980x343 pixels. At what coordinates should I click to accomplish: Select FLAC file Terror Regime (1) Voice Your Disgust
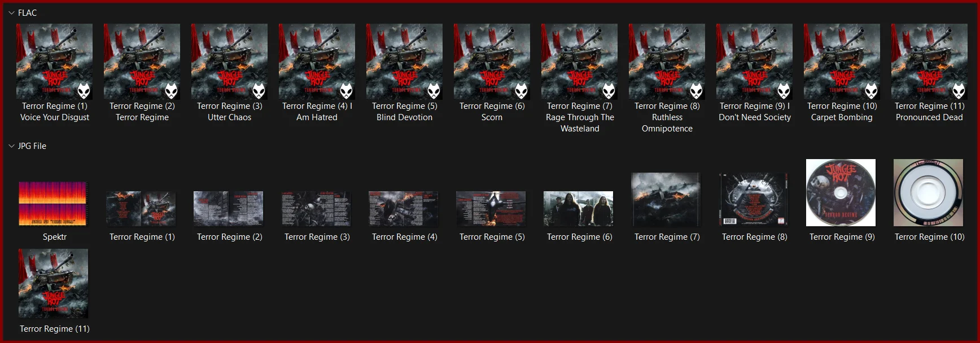(54, 61)
